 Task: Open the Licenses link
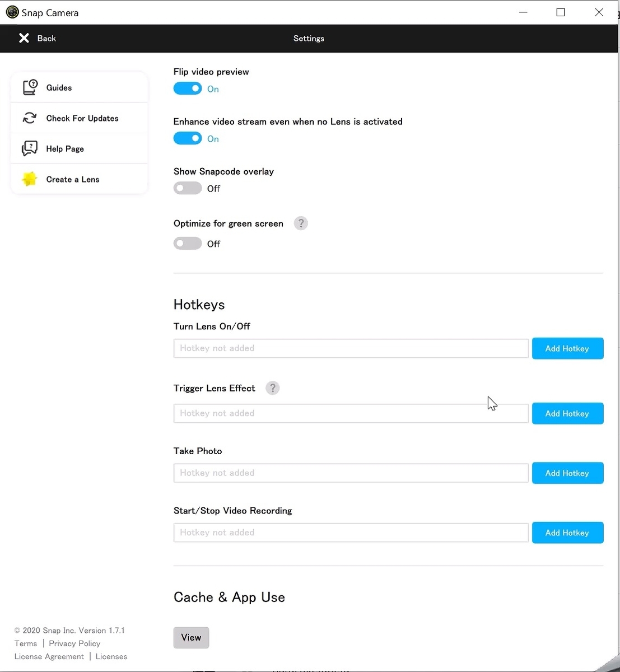coord(111,656)
